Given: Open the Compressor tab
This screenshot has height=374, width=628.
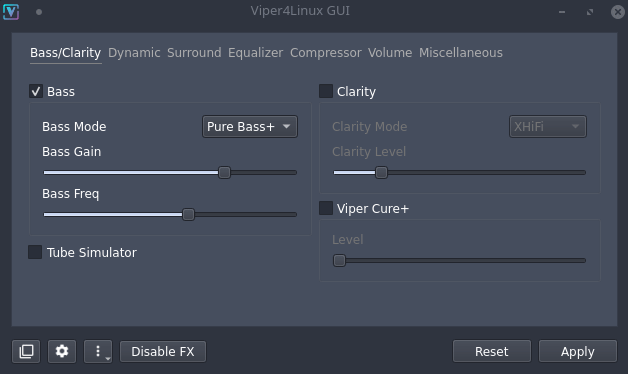Looking at the screenshot, I should coord(326,53).
